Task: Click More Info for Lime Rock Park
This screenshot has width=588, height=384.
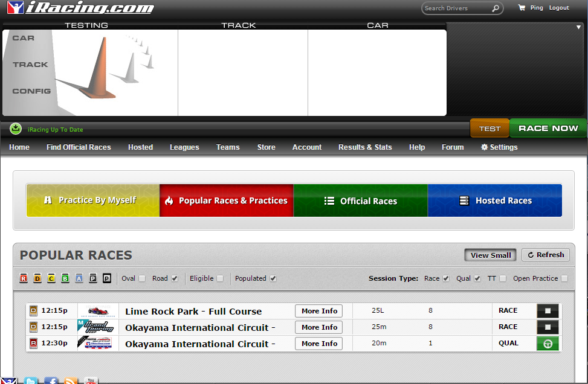Action: pyautogui.click(x=318, y=311)
